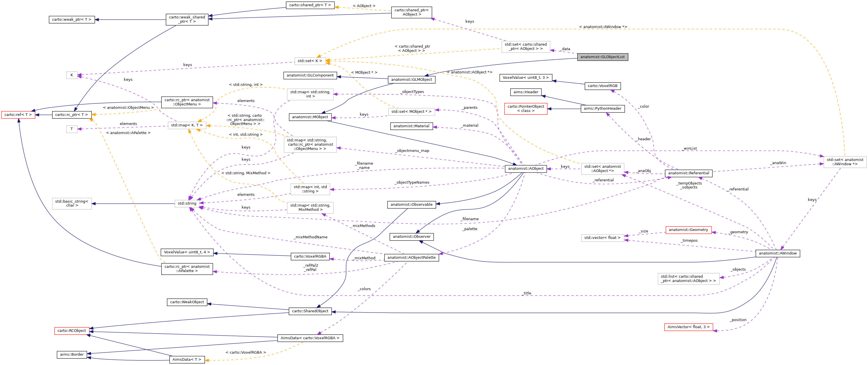Click the std::map< K, T > node
Screen dimensions: 868x365
pyautogui.click(x=187, y=125)
